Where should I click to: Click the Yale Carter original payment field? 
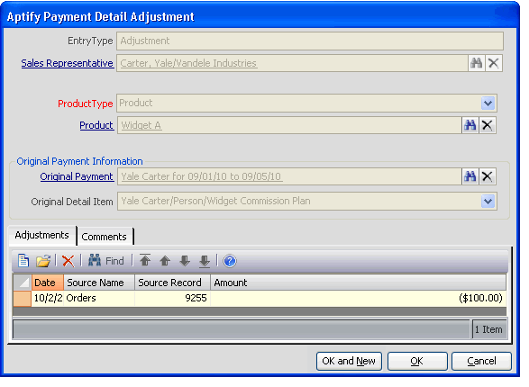(289, 176)
